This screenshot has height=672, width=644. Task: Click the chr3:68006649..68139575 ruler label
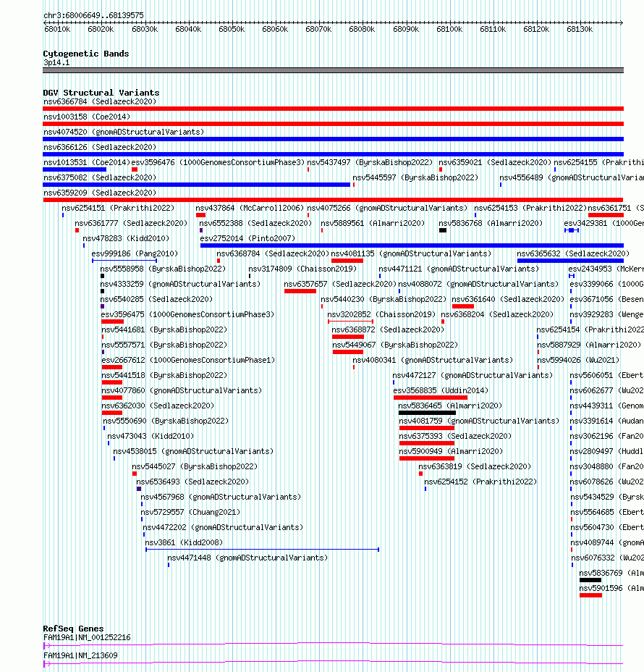pos(93,15)
